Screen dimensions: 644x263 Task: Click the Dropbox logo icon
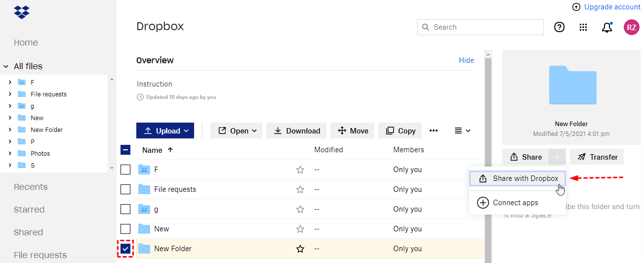(22, 12)
